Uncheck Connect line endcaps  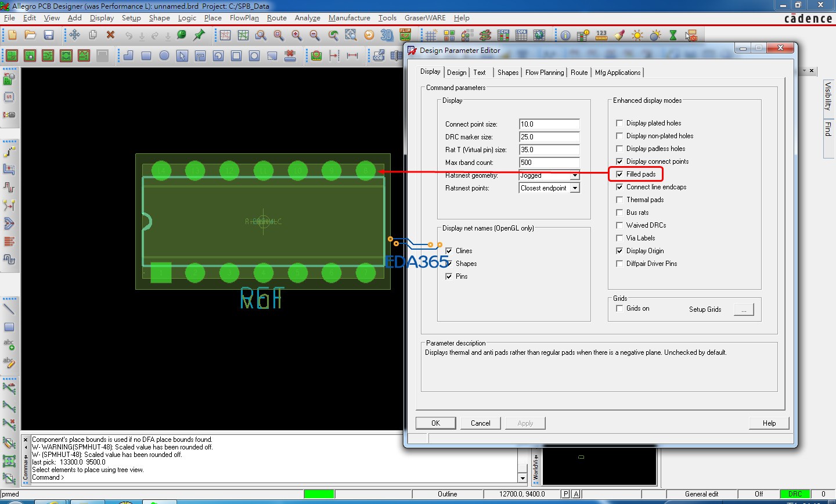(x=619, y=187)
